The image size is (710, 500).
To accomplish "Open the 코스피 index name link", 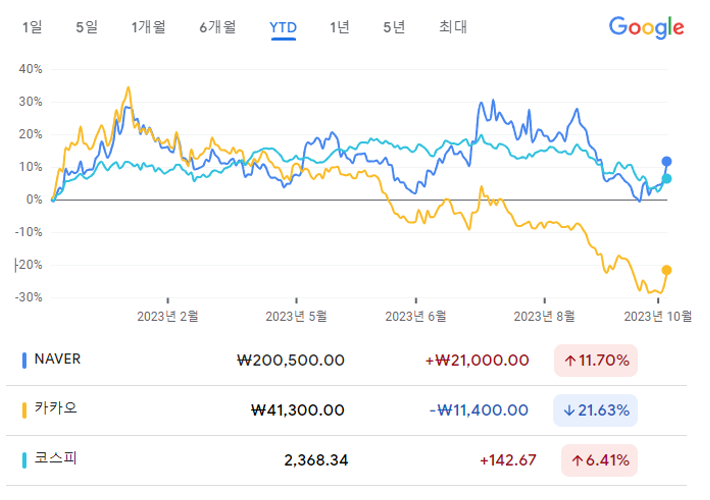I will pyautogui.click(x=55, y=459).
